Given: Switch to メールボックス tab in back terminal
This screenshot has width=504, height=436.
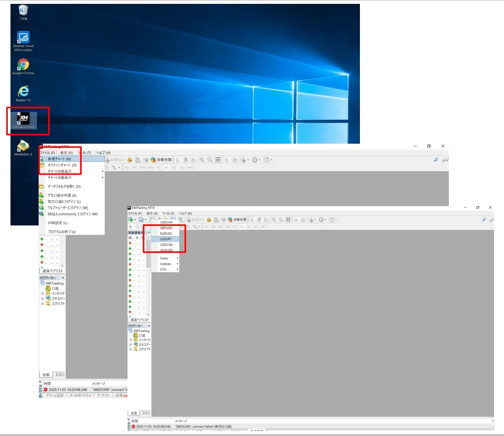Looking at the screenshot, I should tap(80, 396).
